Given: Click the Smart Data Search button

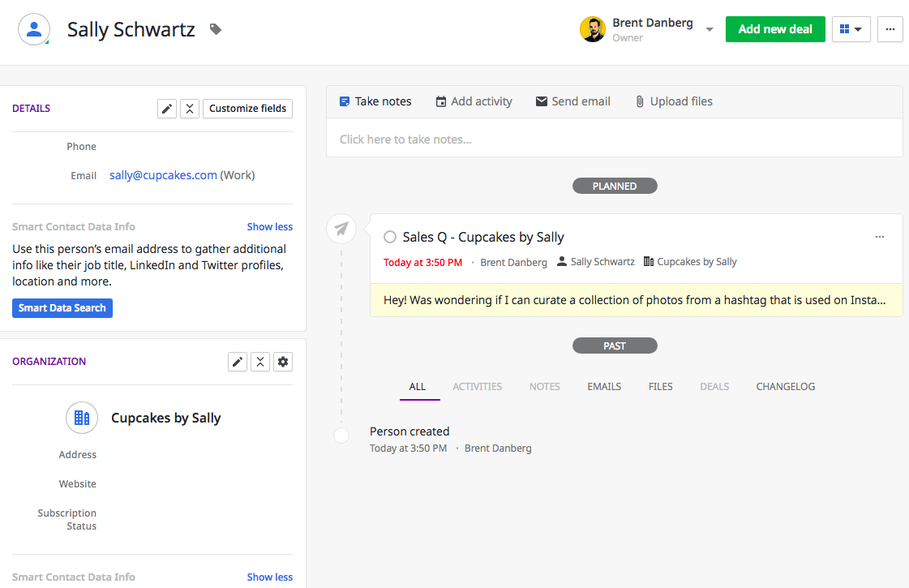Looking at the screenshot, I should (x=62, y=308).
